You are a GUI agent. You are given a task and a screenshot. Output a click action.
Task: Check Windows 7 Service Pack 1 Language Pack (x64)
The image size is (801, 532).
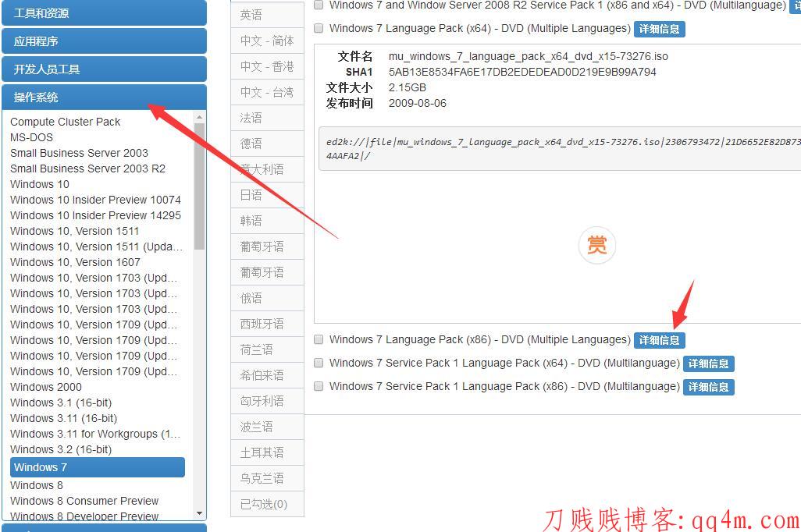point(319,363)
